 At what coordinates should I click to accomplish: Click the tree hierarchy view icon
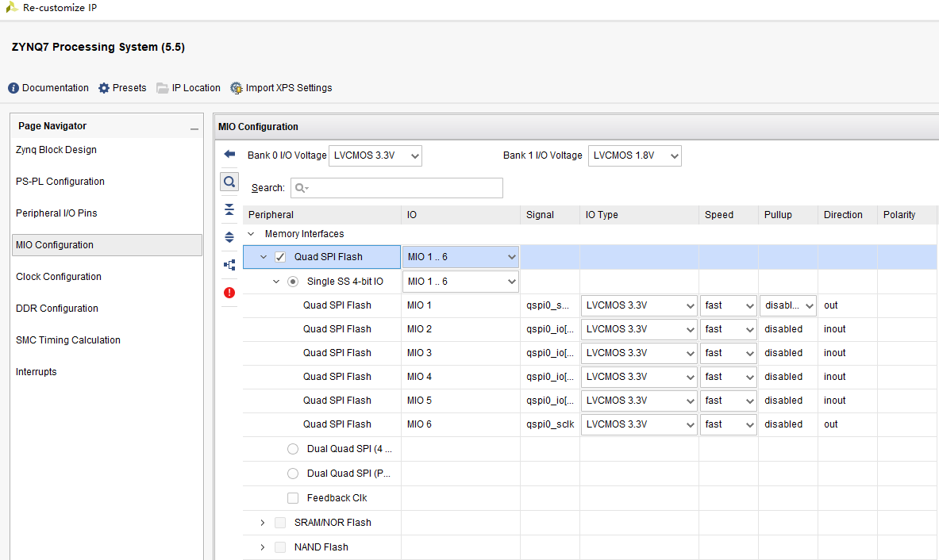(x=229, y=264)
